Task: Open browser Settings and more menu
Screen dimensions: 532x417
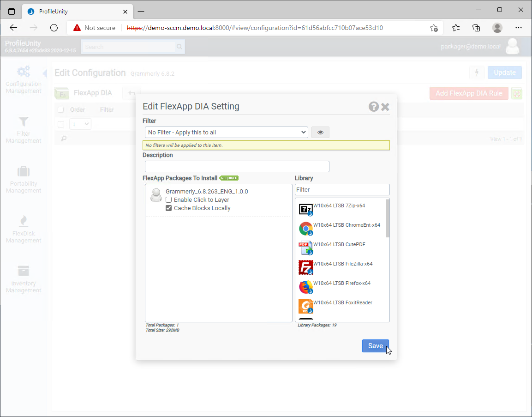Action: click(x=519, y=28)
